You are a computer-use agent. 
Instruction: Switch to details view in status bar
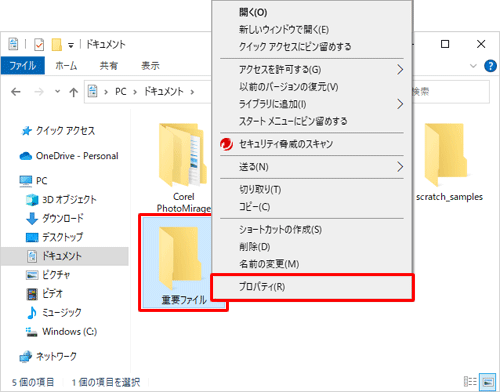pyautogui.click(x=470, y=382)
